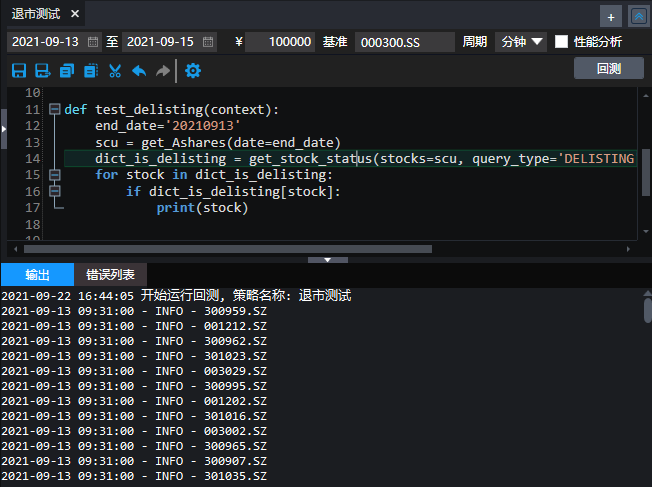Image resolution: width=652 pixels, height=487 pixels.
Task: Run the backtest with 回测 button
Action: pyautogui.click(x=608, y=69)
